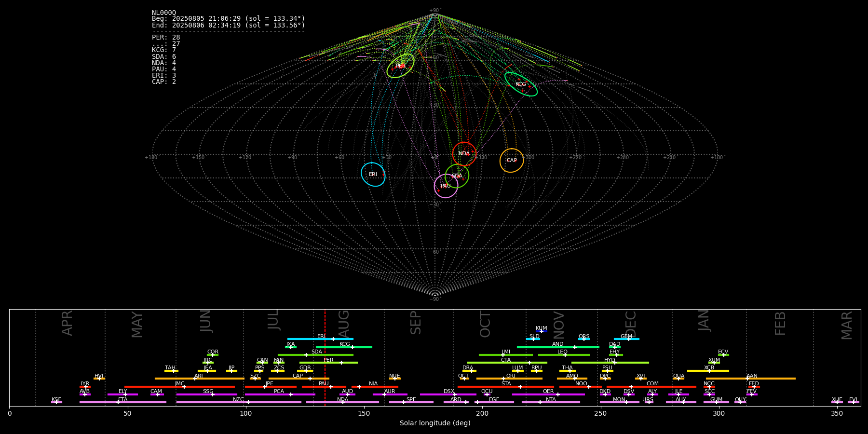The width and height of the screenshot is (868, 434).
Task: Click the DRA yellow bar in timeline
Action: [469, 370]
